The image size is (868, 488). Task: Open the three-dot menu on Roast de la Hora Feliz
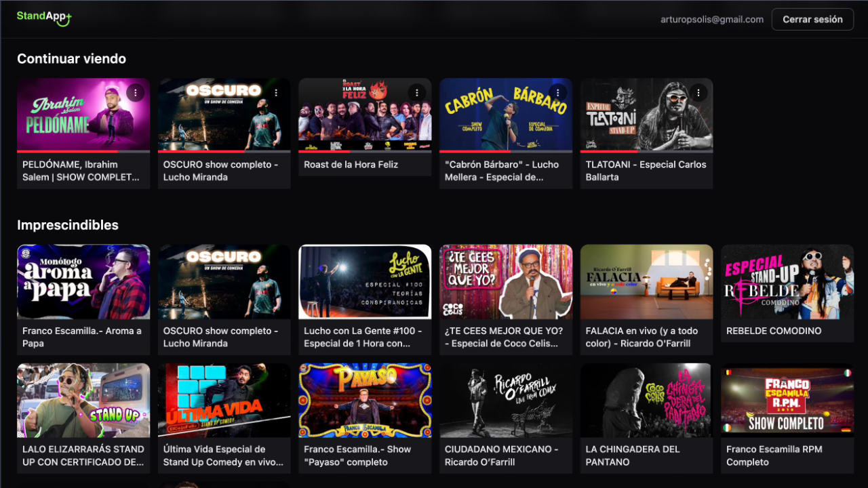[x=417, y=92]
